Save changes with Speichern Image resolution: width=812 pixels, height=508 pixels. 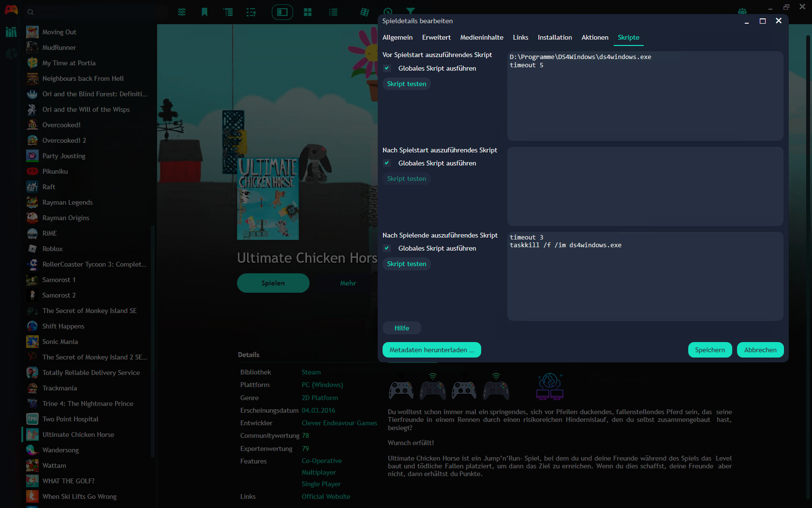click(710, 350)
